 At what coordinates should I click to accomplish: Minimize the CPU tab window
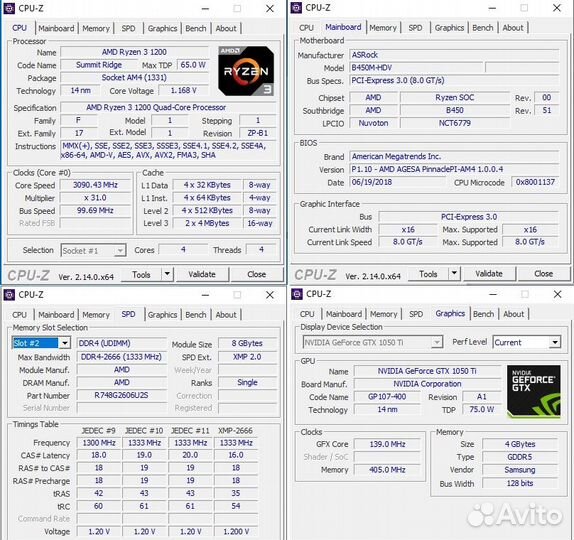tap(205, 8)
